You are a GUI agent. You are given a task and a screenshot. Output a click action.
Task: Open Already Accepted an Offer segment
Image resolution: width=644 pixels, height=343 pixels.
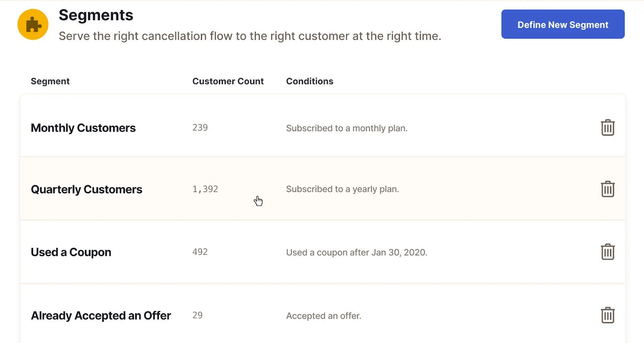[101, 316]
